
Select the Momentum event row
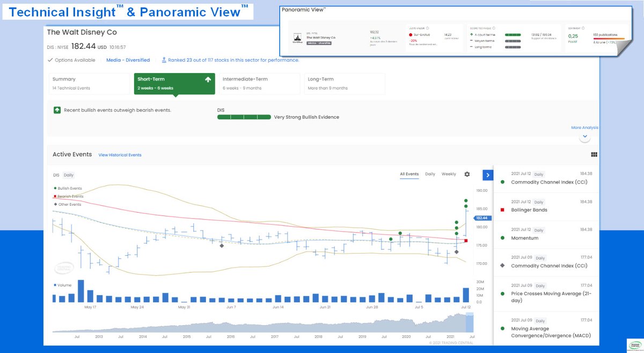coord(546,234)
